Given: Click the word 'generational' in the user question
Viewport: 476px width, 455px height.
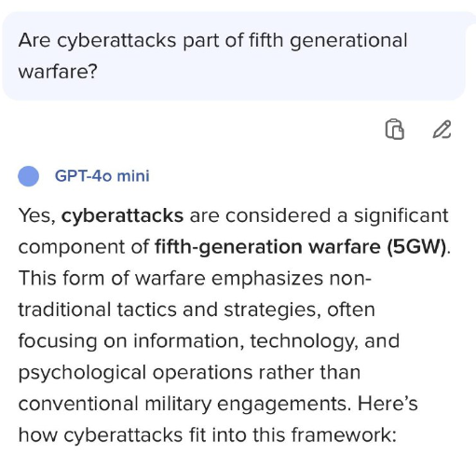Looking at the screenshot, I should [x=348, y=41].
